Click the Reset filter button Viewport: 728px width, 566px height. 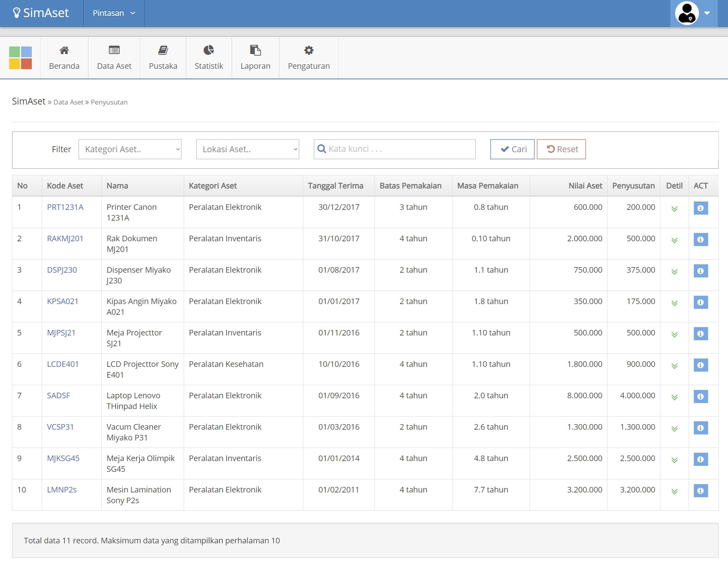pyautogui.click(x=561, y=149)
